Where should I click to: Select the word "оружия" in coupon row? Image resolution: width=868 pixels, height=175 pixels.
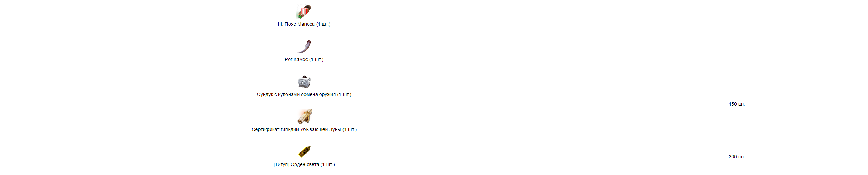(x=327, y=95)
